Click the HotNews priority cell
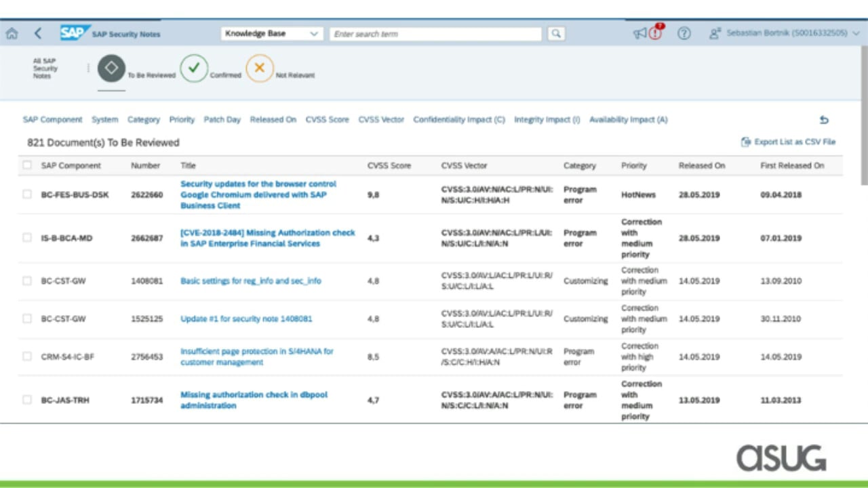 (x=638, y=195)
